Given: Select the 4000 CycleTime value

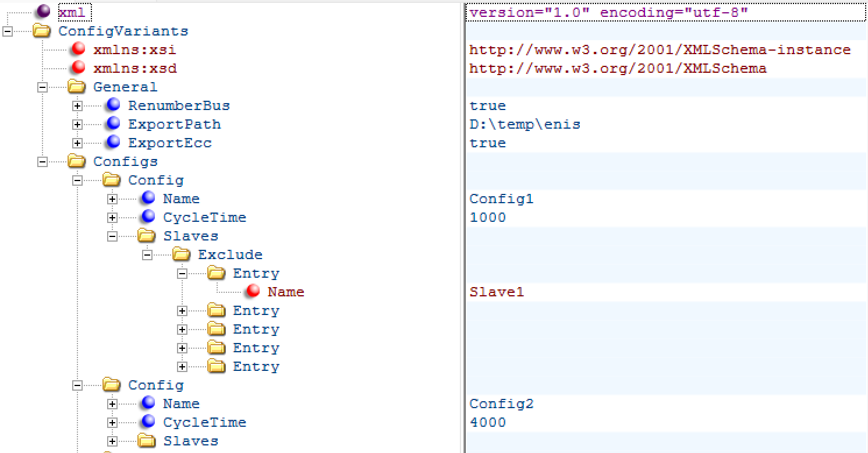Looking at the screenshot, I should tap(487, 422).
